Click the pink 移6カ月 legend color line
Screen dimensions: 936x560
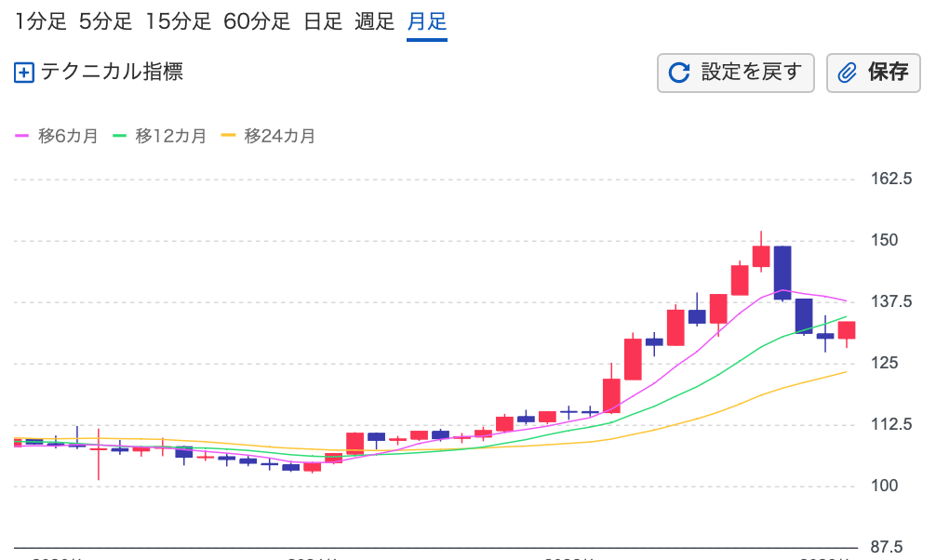[x=22, y=136]
